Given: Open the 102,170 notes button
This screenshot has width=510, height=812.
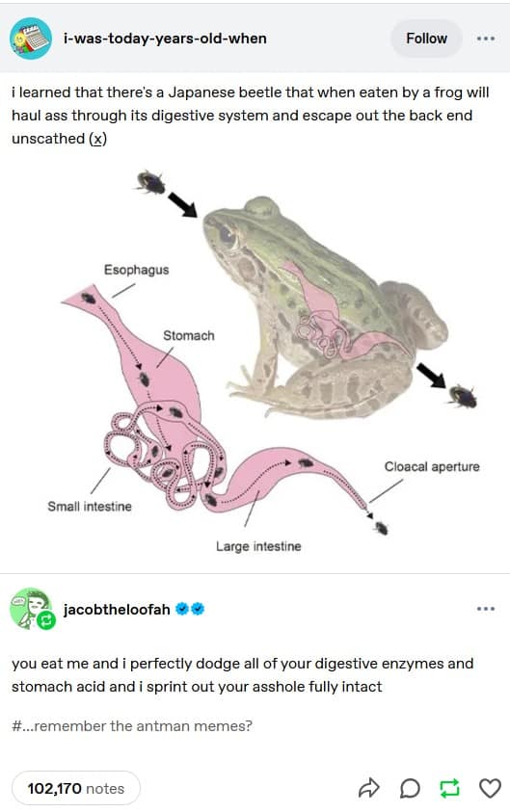Looking at the screenshot, I should pyautogui.click(x=75, y=788).
